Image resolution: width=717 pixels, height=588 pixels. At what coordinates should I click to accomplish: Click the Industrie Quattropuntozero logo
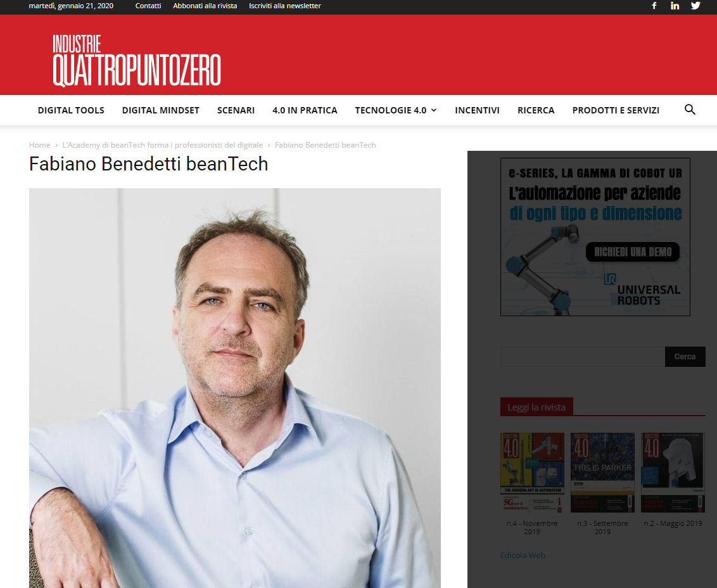[137, 60]
